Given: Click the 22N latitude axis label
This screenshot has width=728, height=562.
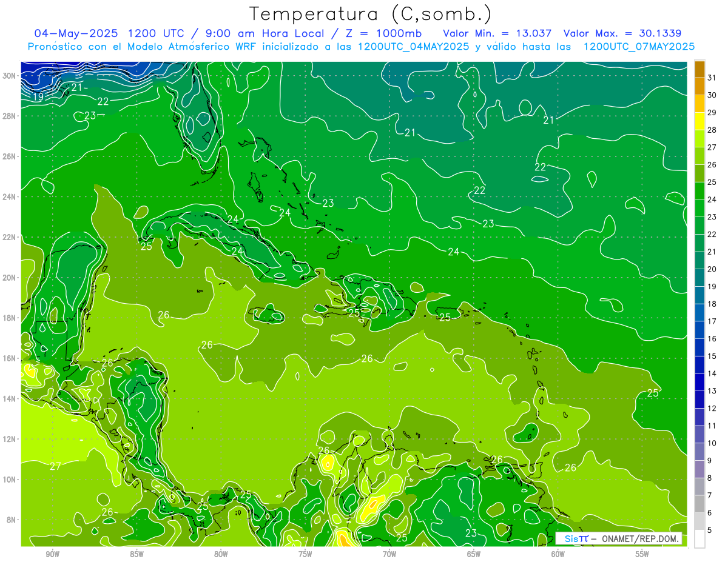Looking at the screenshot, I should click(10, 237).
